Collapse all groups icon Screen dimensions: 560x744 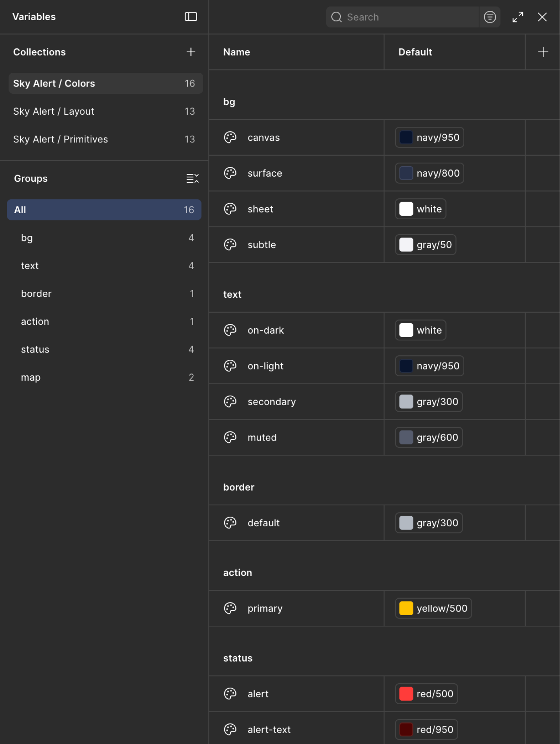point(192,178)
